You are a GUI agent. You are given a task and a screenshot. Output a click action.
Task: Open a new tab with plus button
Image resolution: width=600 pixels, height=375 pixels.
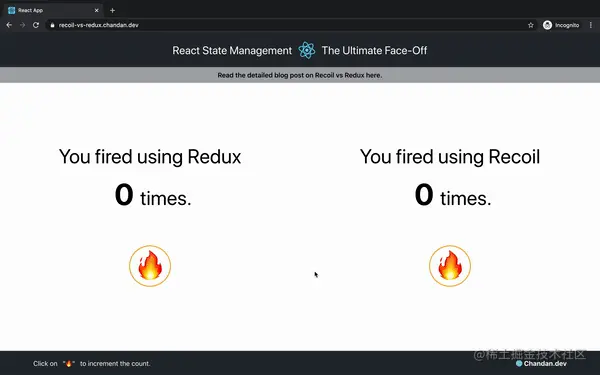point(112,10)
